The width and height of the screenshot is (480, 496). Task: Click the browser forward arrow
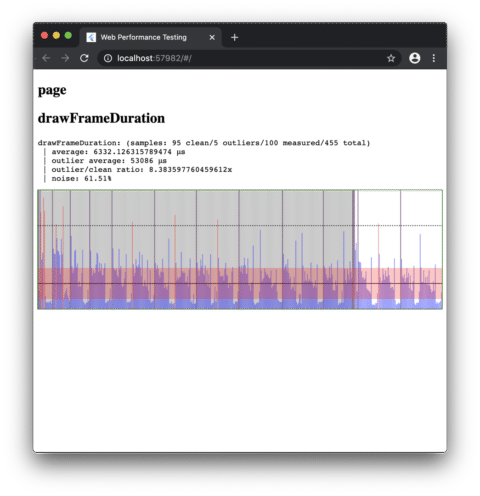coord(65,58)
